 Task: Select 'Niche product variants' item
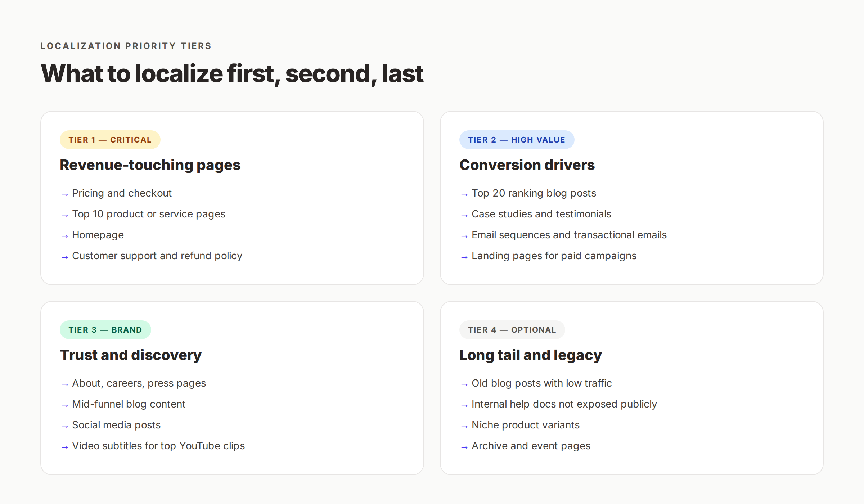[x=526, y=425]
